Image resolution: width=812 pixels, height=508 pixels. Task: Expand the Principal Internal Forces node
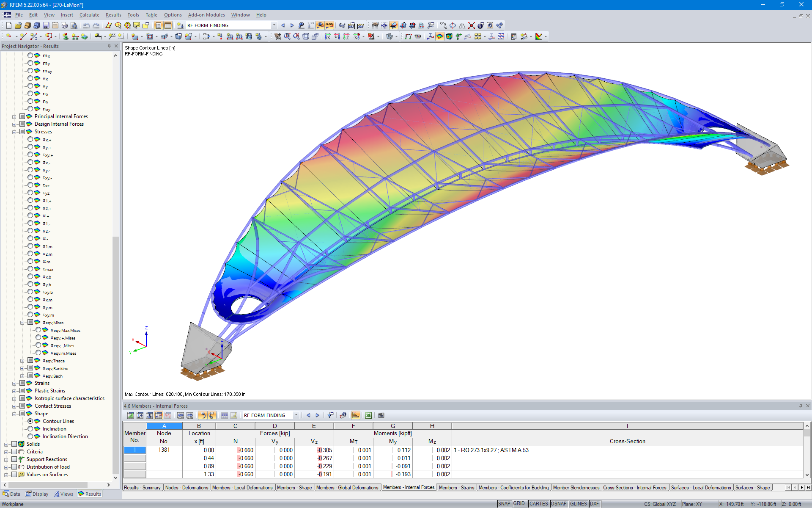pos(14,116)
